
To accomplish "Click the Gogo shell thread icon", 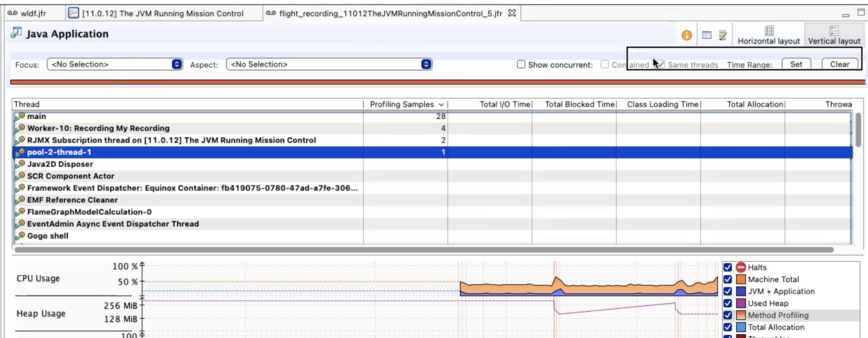I will pos(21,236).
